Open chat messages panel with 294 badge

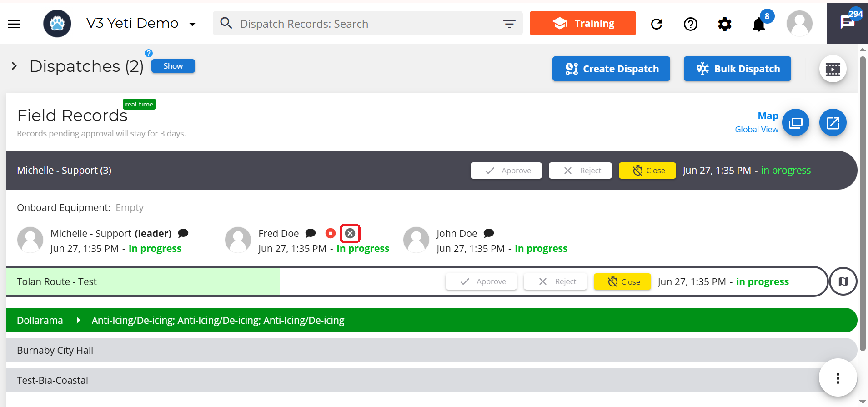click(848, 23)
